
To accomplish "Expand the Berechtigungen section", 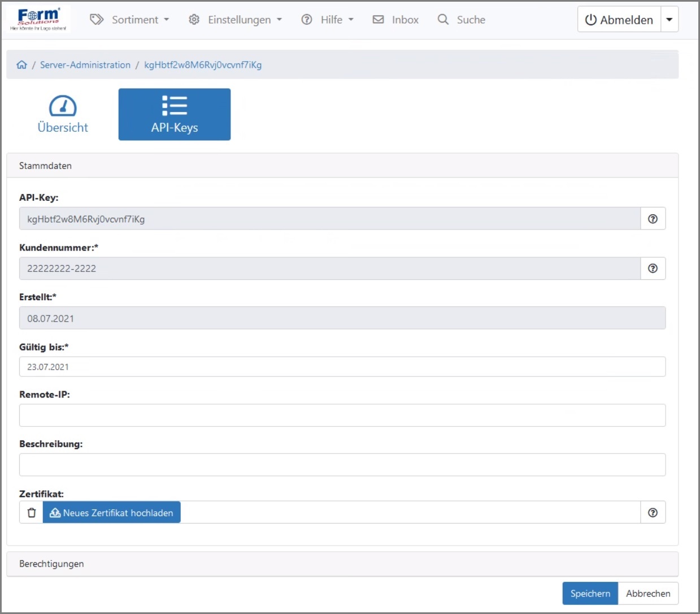I will pos(51,564).
